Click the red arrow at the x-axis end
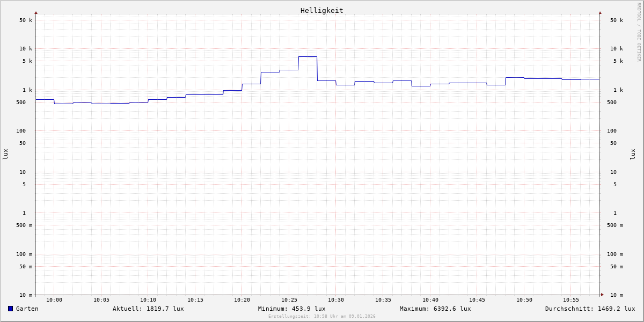 (602, 295)
